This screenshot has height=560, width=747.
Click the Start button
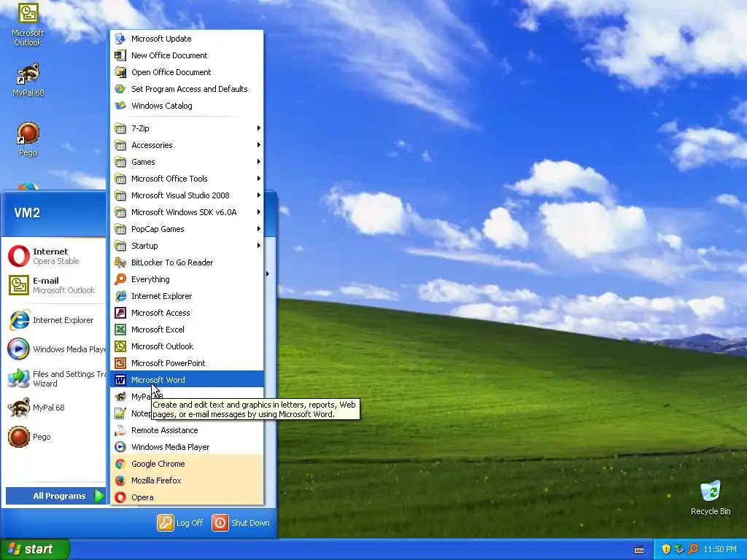pyautogui.click(x=35, y=549)
